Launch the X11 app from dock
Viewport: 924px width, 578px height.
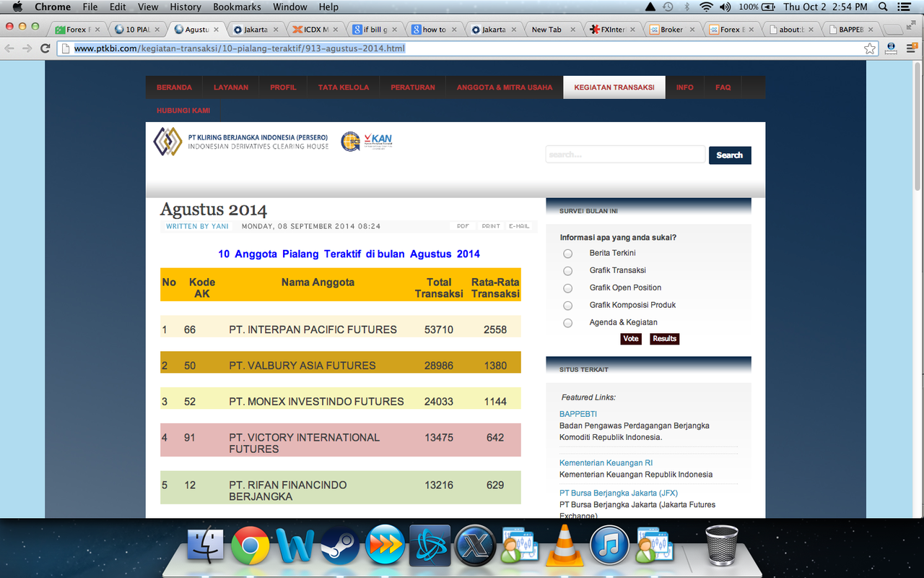475,545
